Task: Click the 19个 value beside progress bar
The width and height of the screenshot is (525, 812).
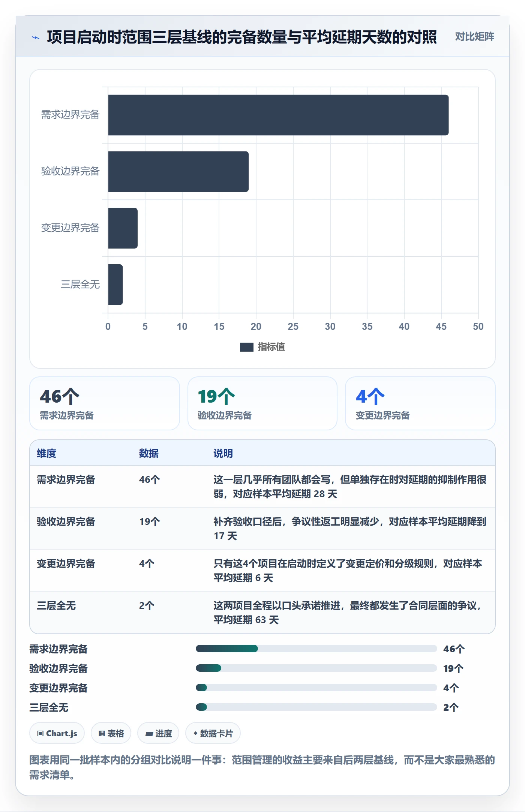Action: pos(453,668)
